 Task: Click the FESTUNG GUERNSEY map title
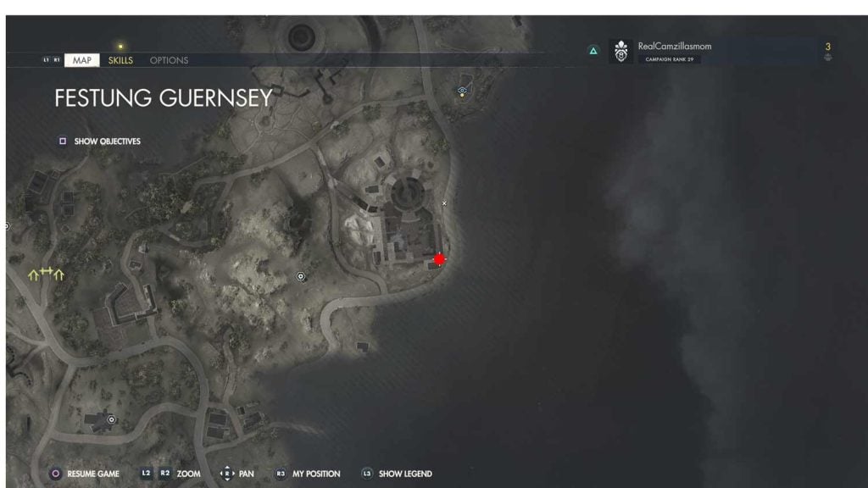164,98
